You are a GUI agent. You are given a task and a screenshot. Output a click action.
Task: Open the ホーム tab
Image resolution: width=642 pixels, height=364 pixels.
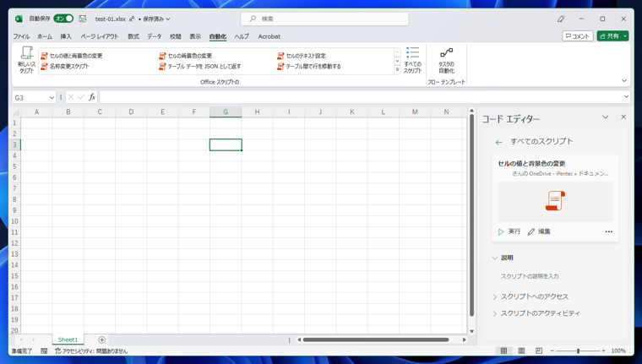coord(45,36)
